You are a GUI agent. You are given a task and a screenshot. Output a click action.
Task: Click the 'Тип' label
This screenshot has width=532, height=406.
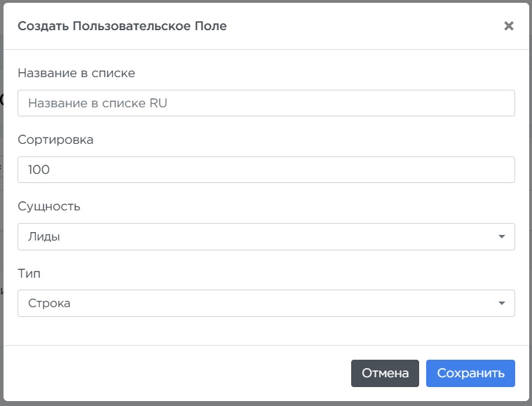point(29,273)
